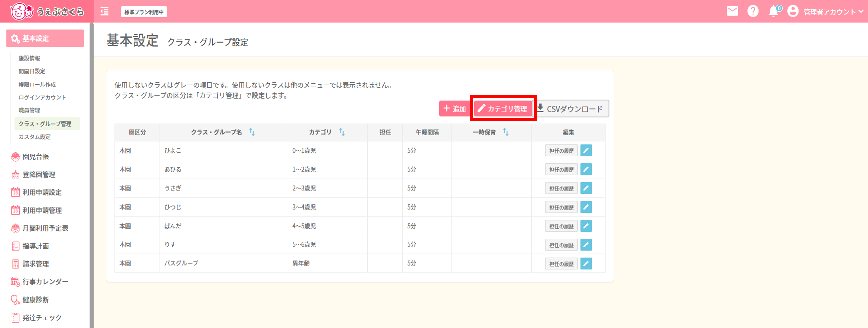View 担任の履歴 for バスグループ

click(561, 264)
